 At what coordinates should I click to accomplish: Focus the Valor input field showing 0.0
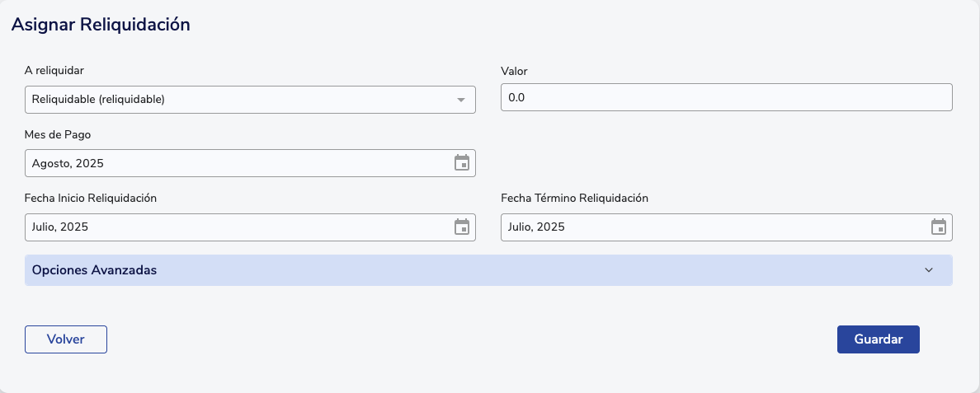[726, 97]
